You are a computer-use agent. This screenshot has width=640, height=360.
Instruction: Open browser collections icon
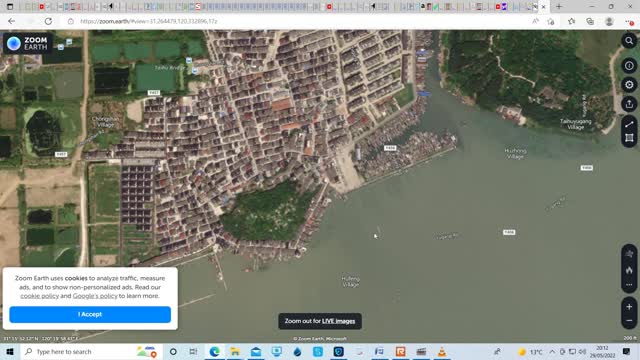(590, 21)
